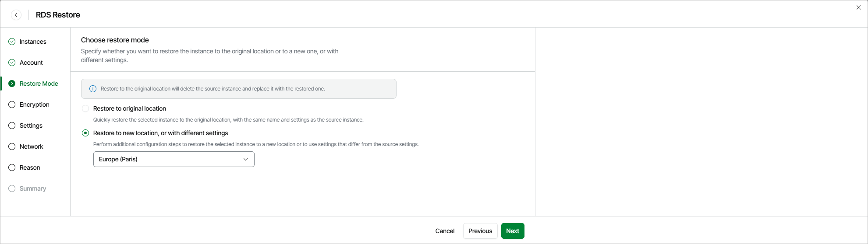Click the info icon in the notice banner
This screenshot has width=868, height=244.
coord(93,89)
